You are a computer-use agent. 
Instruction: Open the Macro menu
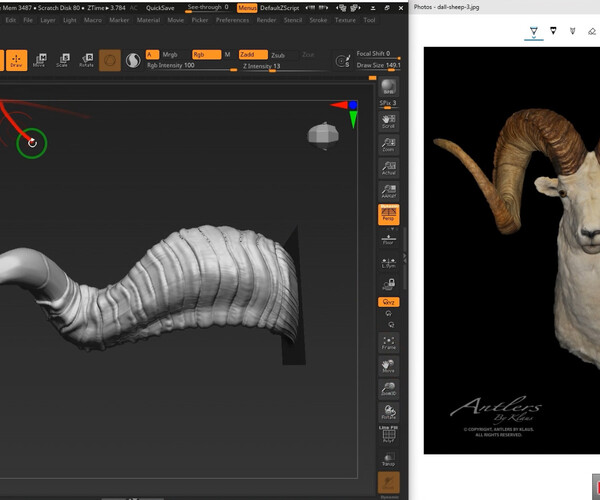(93, 20)
